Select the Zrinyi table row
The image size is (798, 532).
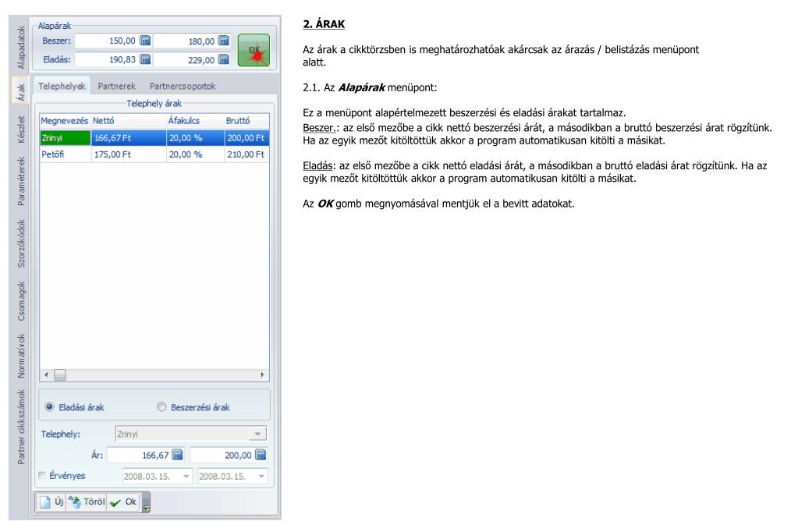pos(154,138)
